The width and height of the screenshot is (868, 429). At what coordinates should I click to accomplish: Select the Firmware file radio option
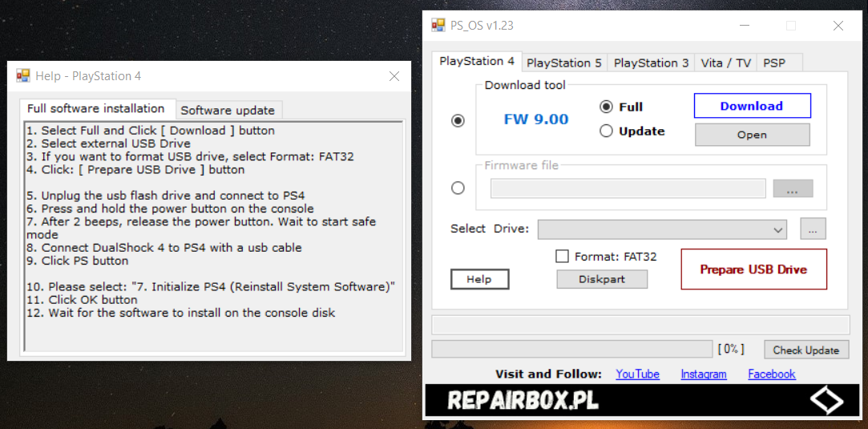pos(458,188)
